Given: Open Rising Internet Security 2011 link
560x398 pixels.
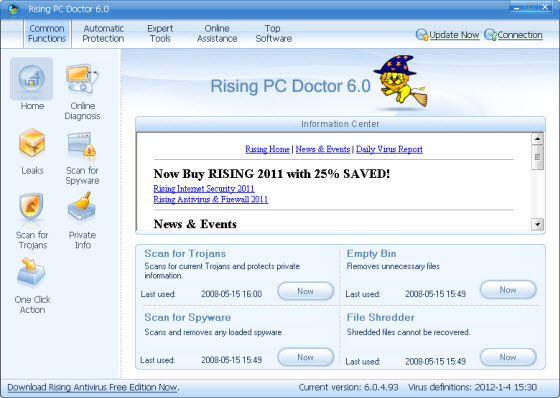Looking at the screenshot, I should click(204, 188).
